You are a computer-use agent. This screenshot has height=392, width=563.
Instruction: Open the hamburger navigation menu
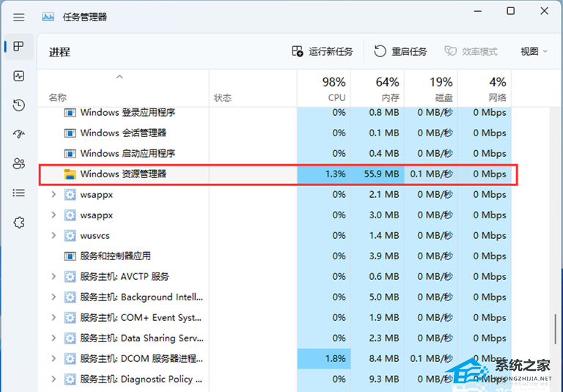tap(18, 16)
